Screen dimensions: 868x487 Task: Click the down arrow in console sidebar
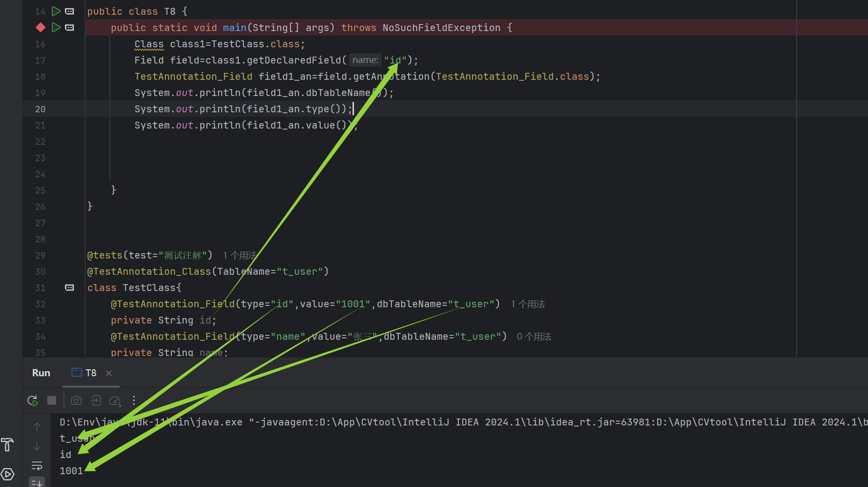[37, 446]
